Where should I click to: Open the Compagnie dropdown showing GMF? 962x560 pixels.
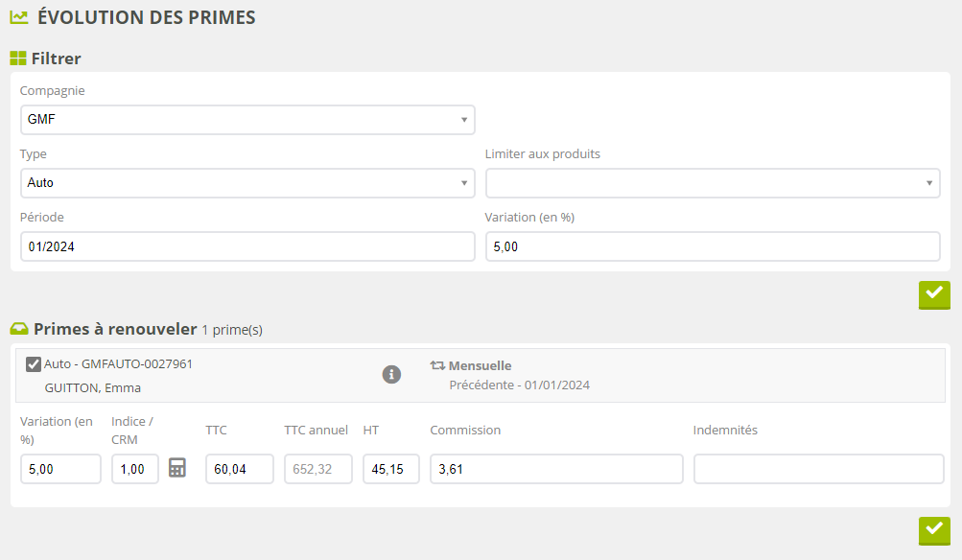click(x=247, y=120)
